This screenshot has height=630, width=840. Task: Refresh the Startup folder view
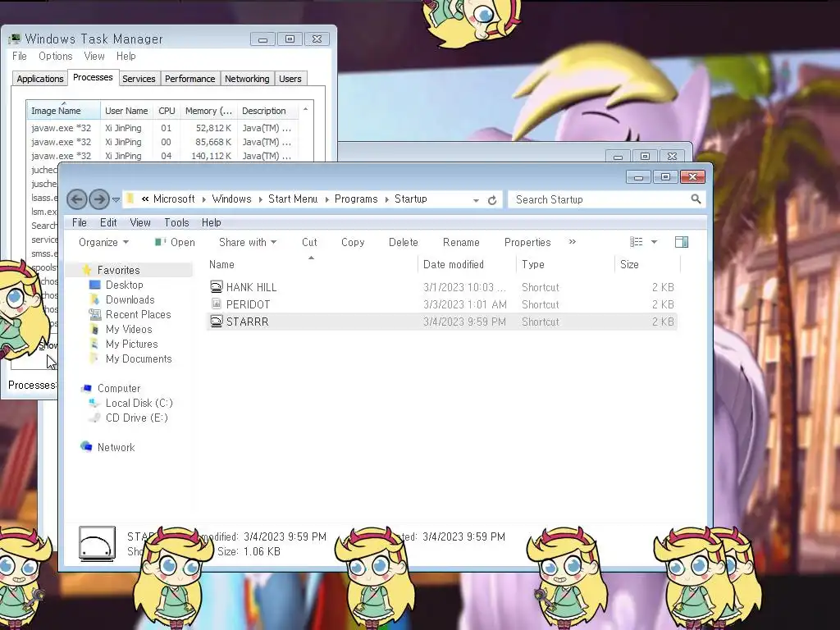point(492,200)
